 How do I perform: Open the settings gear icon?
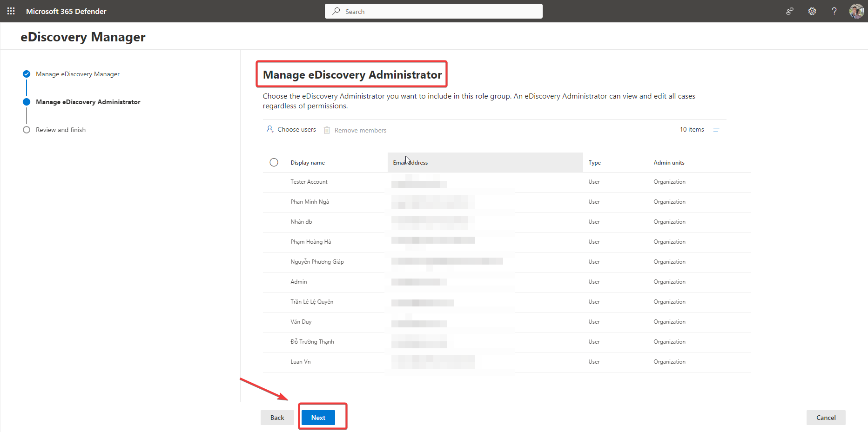pyautogui.click(x=812, y=11)
